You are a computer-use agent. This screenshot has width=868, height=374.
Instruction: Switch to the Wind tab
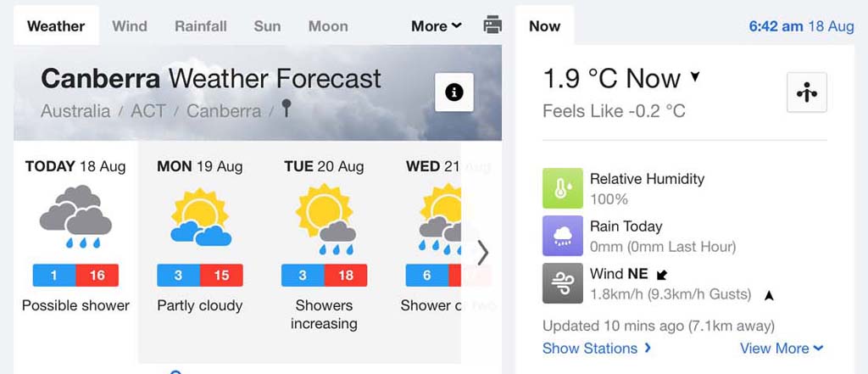tap(130, 26)
